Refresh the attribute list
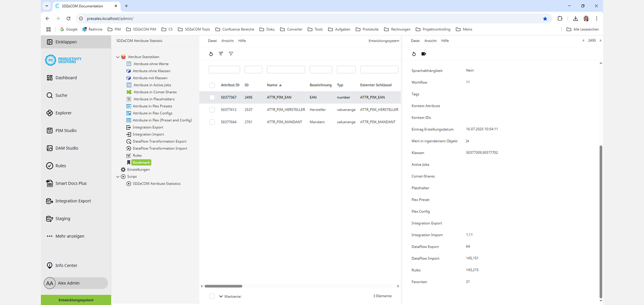644x305 pixels. pos(211,54)
